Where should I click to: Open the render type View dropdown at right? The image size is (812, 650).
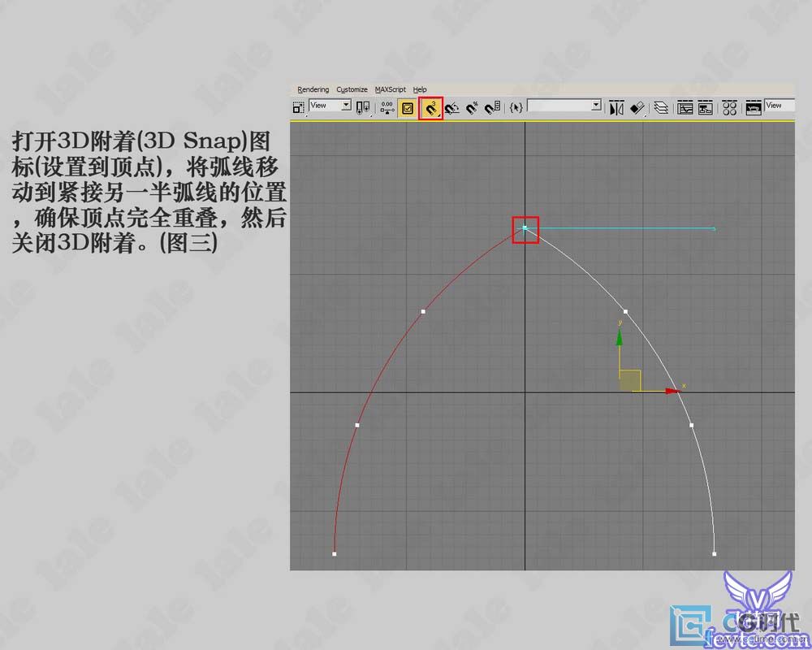tap(780, 106)
